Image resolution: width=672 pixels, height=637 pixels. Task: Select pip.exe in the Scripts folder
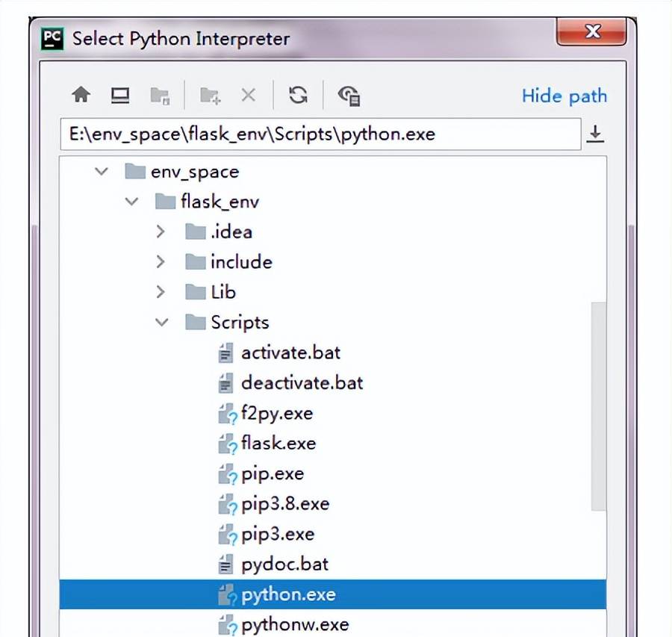(272, 473)
